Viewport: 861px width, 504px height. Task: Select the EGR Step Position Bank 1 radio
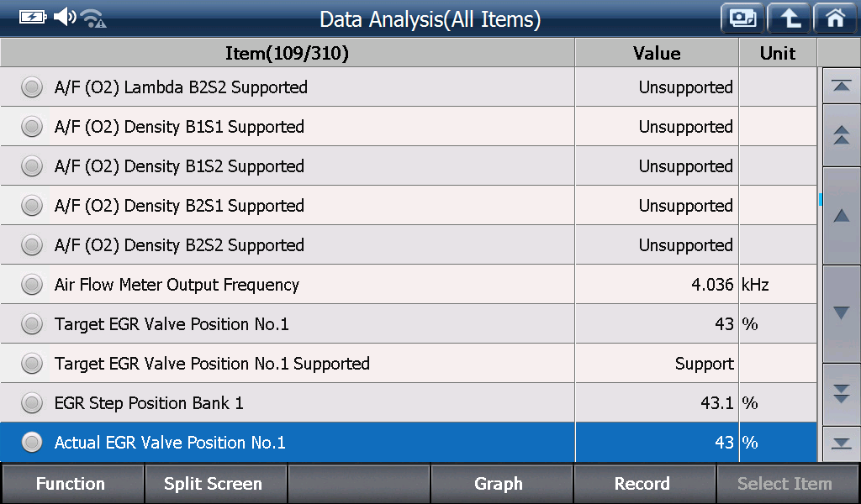(32, 402)
